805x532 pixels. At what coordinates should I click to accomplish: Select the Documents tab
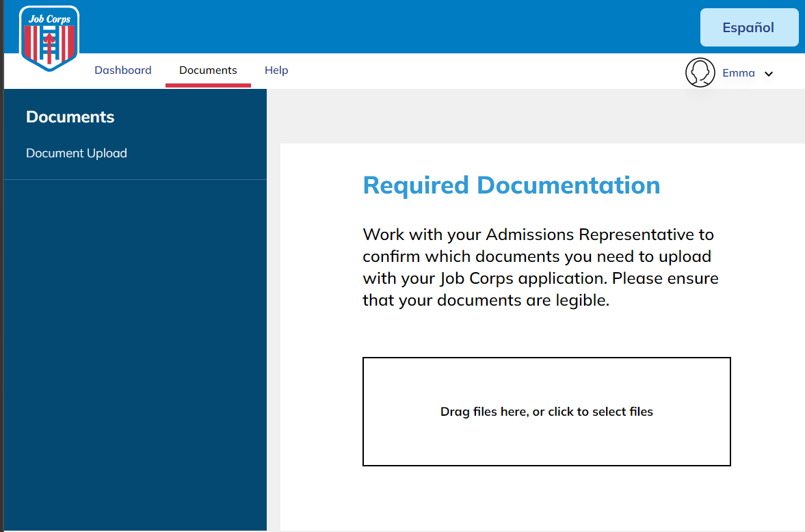click(208, 70)
